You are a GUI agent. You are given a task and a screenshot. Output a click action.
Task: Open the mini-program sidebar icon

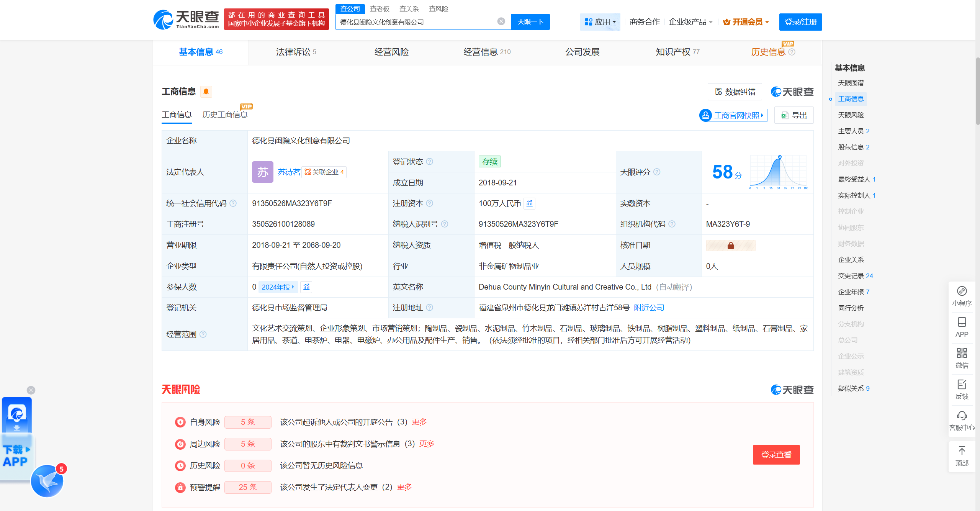pos(962,296)
